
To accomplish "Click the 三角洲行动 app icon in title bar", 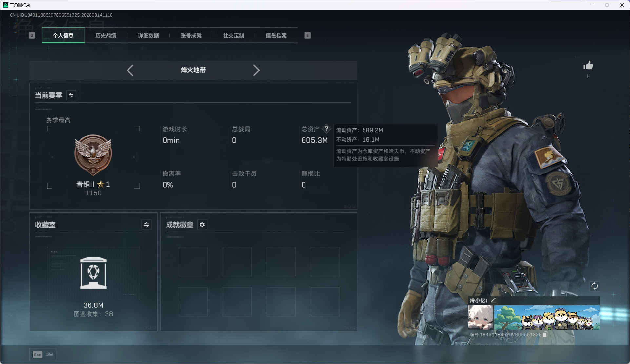I will pyautogui.click(x=6, y=5).
